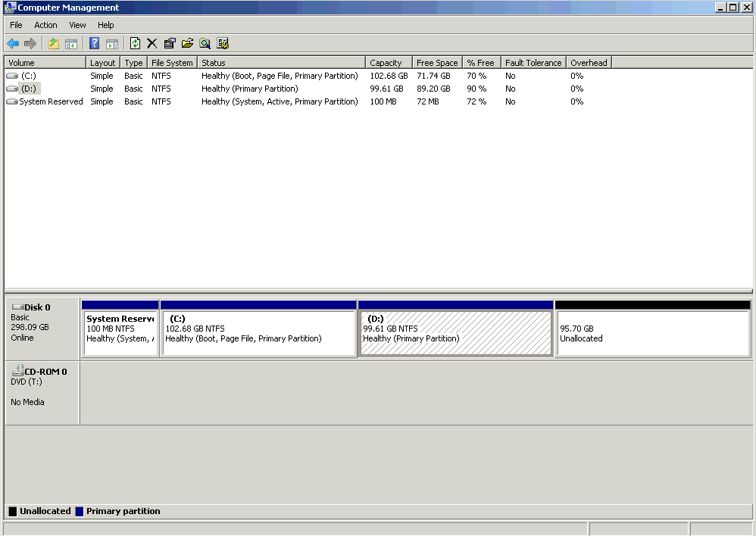Click the blue Primary partition legend swatch
The image size is (756, 536).
coord(80,512)
